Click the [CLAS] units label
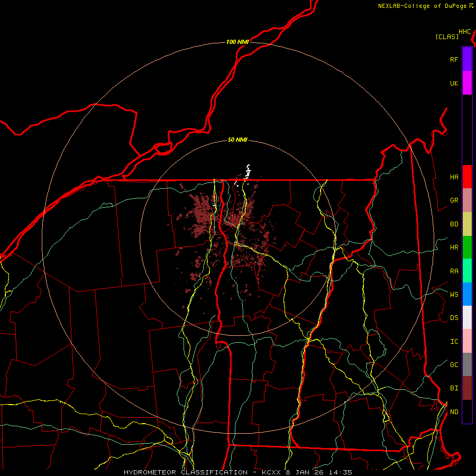 pos(447,36)
